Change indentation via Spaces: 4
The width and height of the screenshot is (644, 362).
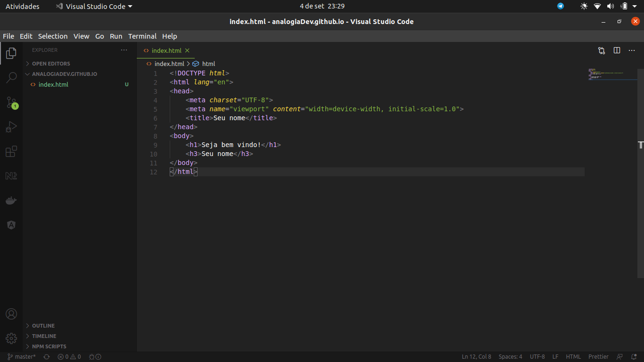coord(511,357)
